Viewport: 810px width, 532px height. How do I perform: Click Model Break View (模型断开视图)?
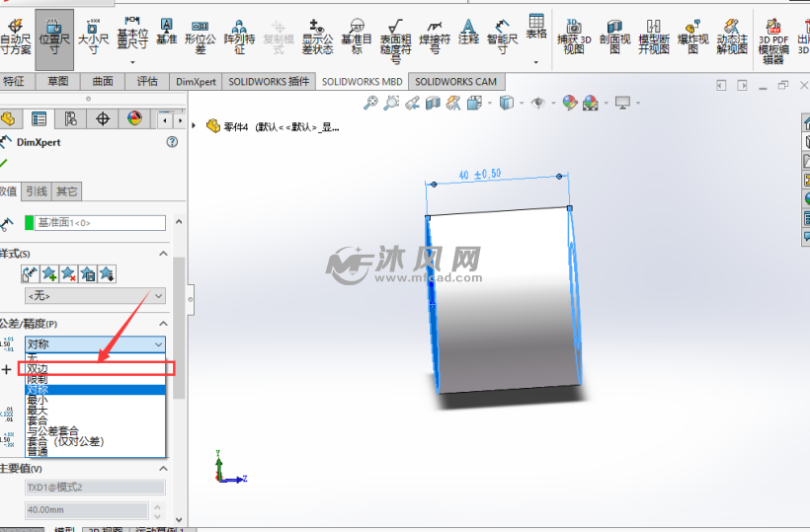654,38
